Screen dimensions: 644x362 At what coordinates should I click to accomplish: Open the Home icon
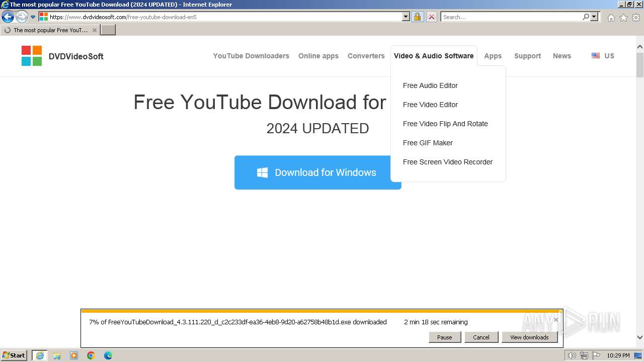pos(611,18)
